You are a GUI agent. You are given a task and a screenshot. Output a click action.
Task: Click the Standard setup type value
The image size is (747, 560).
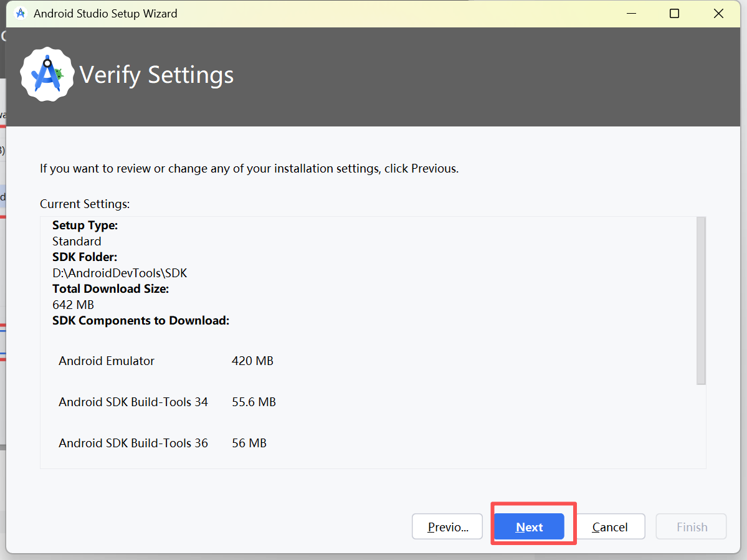point(77,241)
